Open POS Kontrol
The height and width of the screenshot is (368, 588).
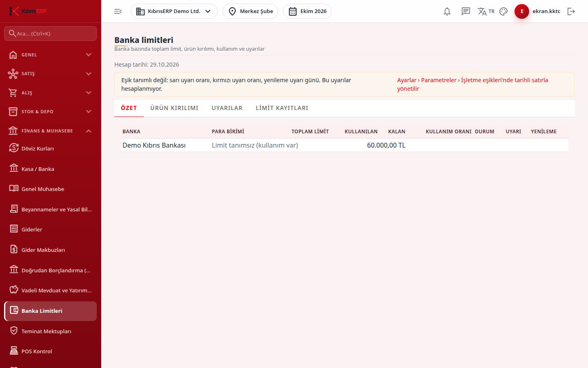click(51, 351)
